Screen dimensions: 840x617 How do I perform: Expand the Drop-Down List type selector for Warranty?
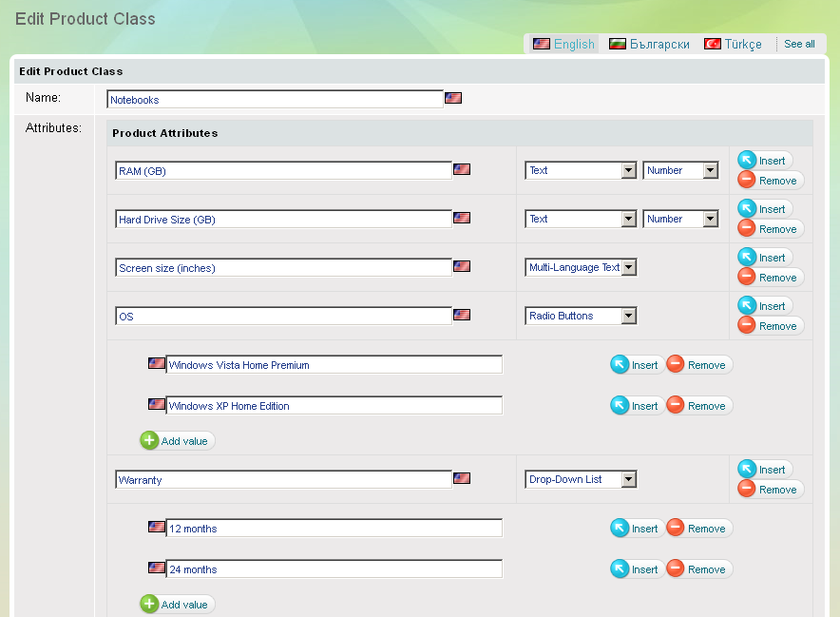pyautogui.click(x=628, y=479)
